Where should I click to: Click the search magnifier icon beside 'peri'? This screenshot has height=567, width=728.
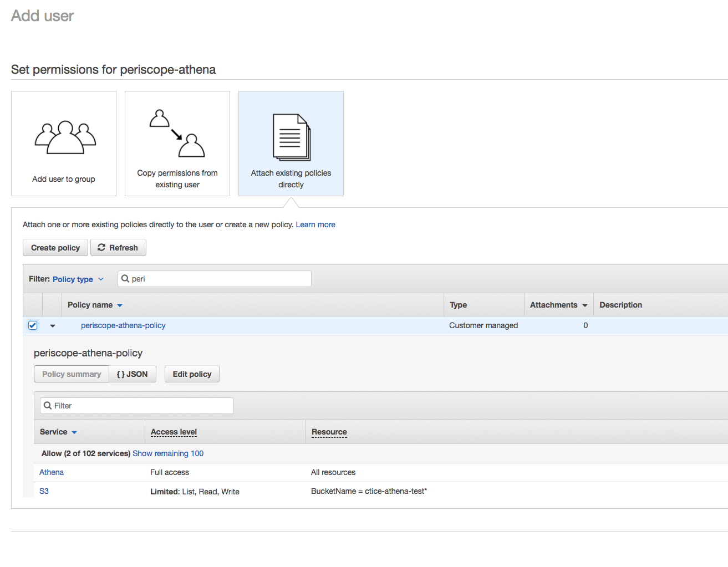click(125, 279)
